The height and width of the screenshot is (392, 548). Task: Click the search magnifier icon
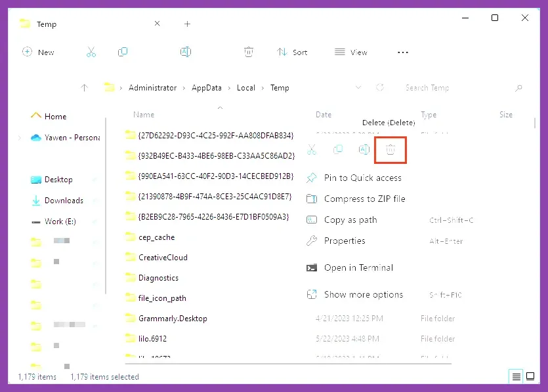click(x=518, y=88)
